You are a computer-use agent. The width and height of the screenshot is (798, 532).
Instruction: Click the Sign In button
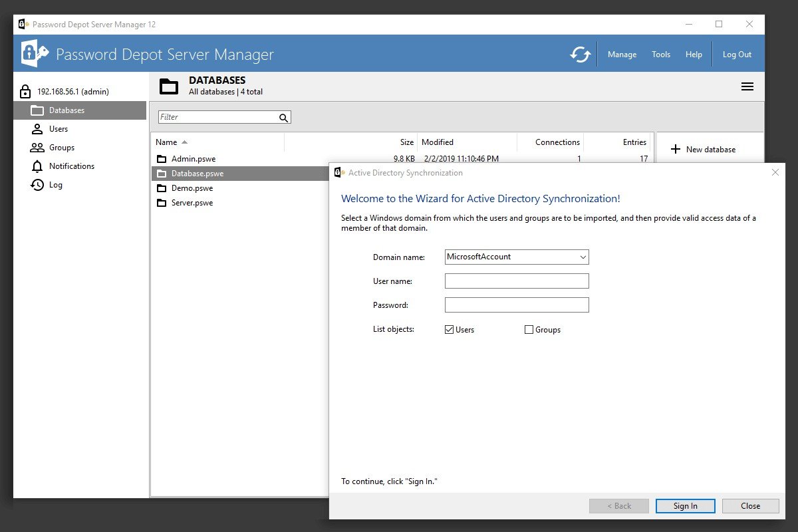(x=685, y=506)
